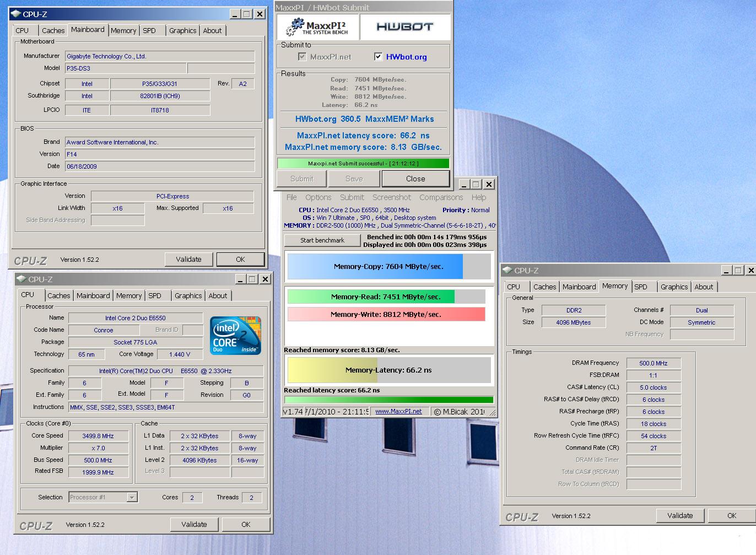Click the Start benchmark button
The width and height of the screenshot is (756, 555).
pyautogui.click(x=322, y=240)
